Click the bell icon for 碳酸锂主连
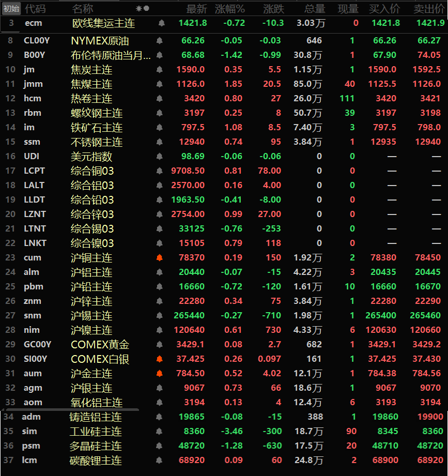 point(159,460)
